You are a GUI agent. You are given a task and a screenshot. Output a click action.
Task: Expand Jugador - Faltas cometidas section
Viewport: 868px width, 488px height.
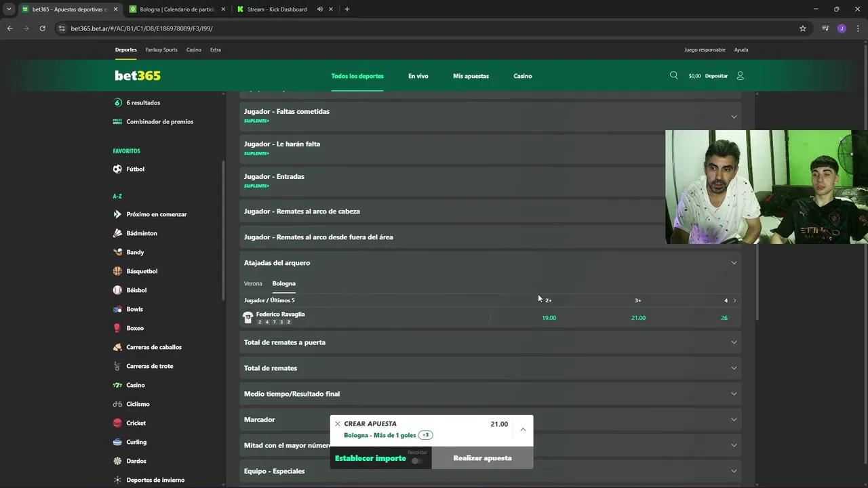tap(734, 117)
